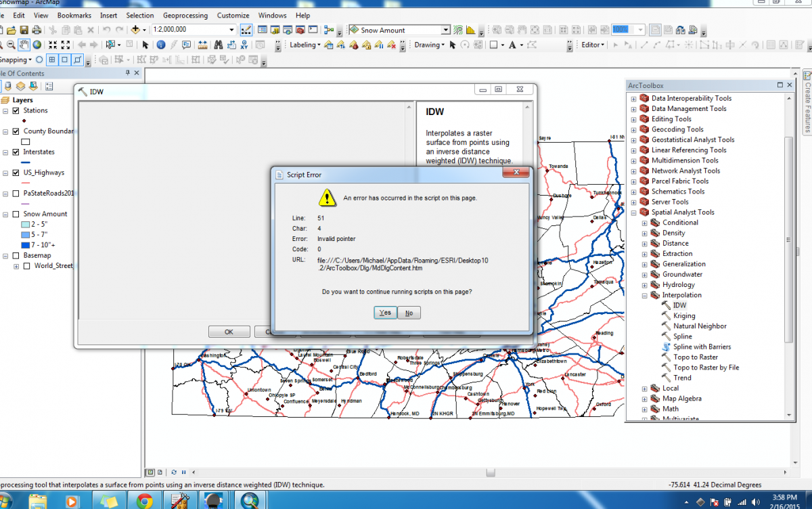
Task: Open the Python window icon
Action: (313, 30)
